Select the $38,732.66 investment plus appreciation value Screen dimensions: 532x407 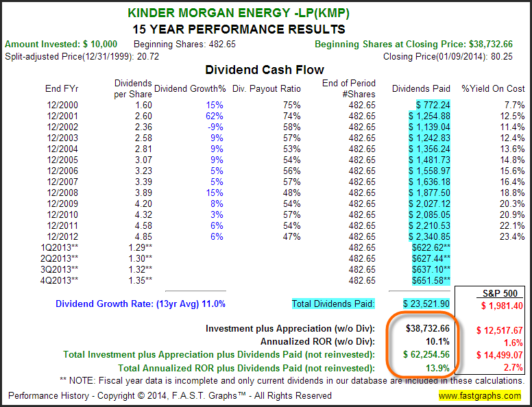[x=428, y=328]
